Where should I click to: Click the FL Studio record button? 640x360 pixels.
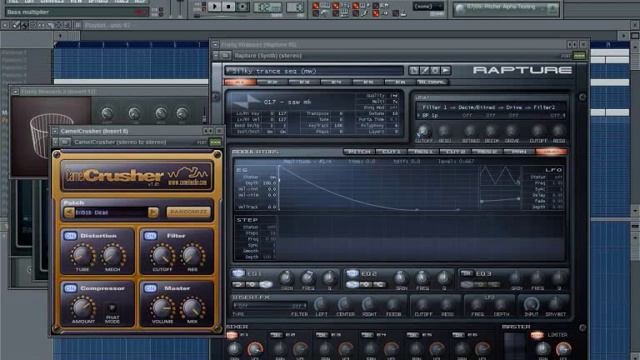242,7
